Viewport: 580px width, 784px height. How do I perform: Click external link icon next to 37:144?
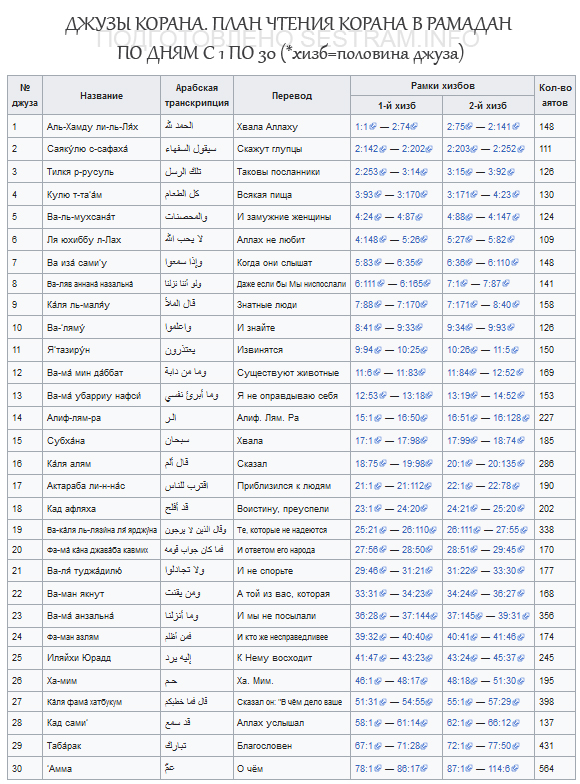[x=434, y=616]
